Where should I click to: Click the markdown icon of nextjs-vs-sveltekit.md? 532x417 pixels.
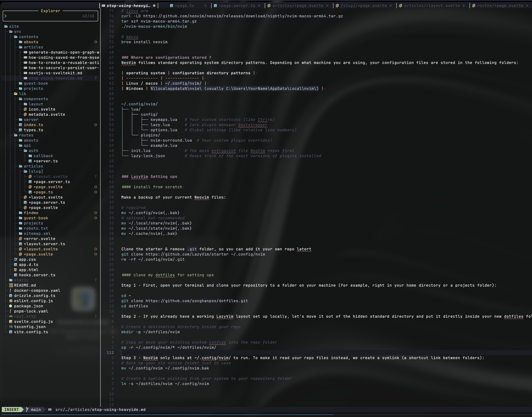26,73
